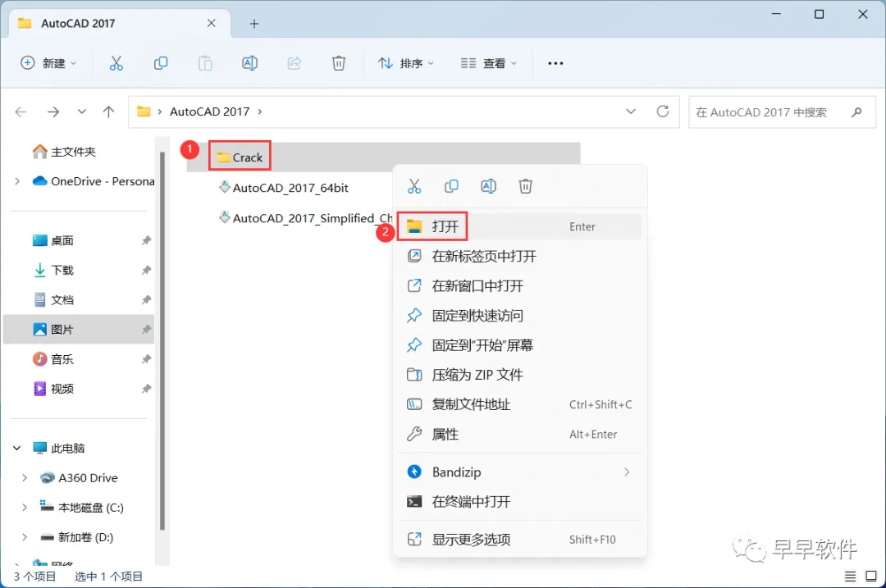Choose 显示更多选项 menu entry

point(520,540)
